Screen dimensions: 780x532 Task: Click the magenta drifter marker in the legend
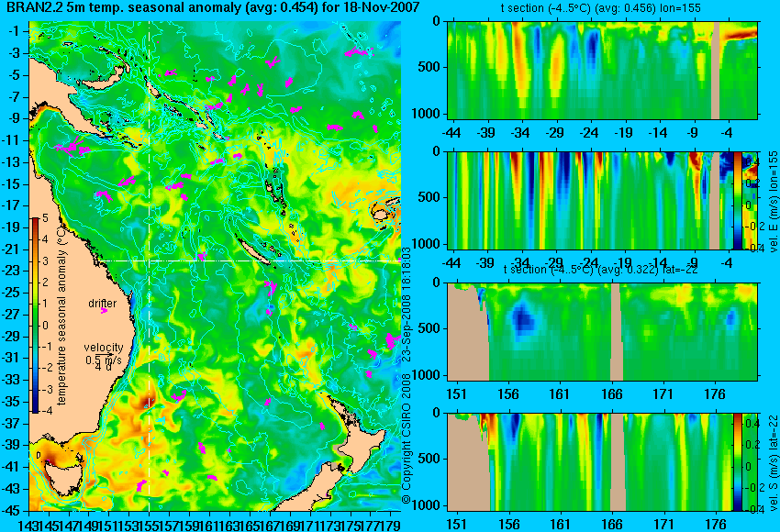coord(104,311)
